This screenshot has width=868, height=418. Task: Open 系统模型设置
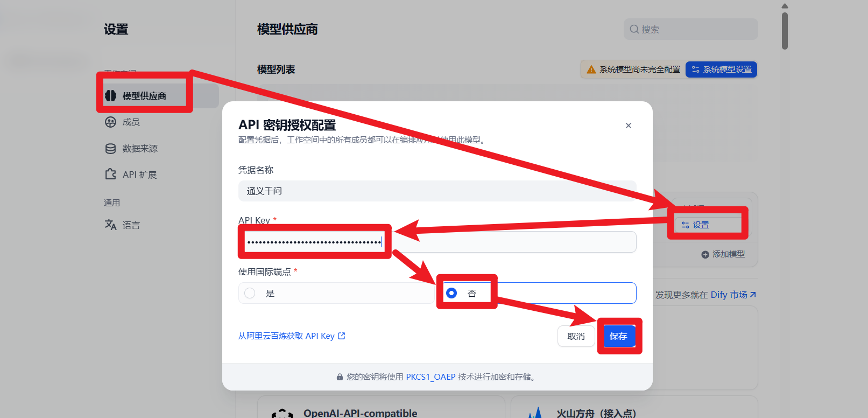(x=721, y=69)
